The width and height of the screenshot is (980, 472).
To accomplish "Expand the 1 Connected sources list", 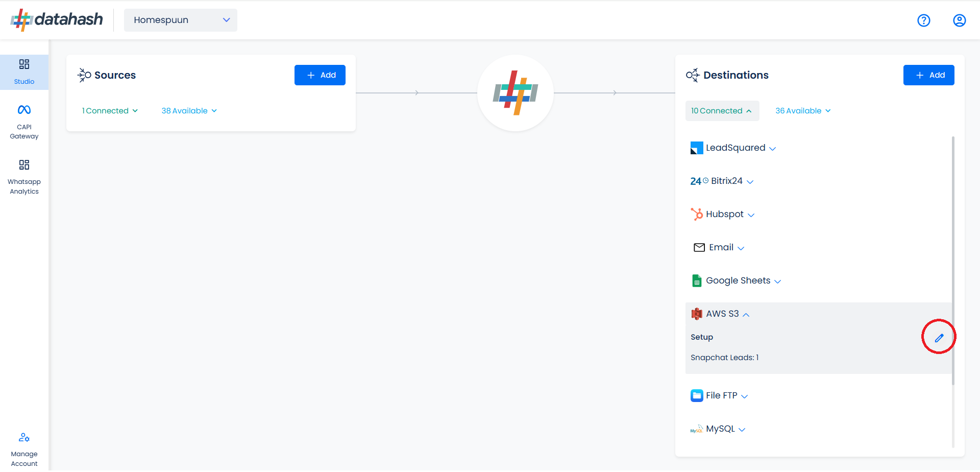I will pyautogui.click(x=110, y=111).
